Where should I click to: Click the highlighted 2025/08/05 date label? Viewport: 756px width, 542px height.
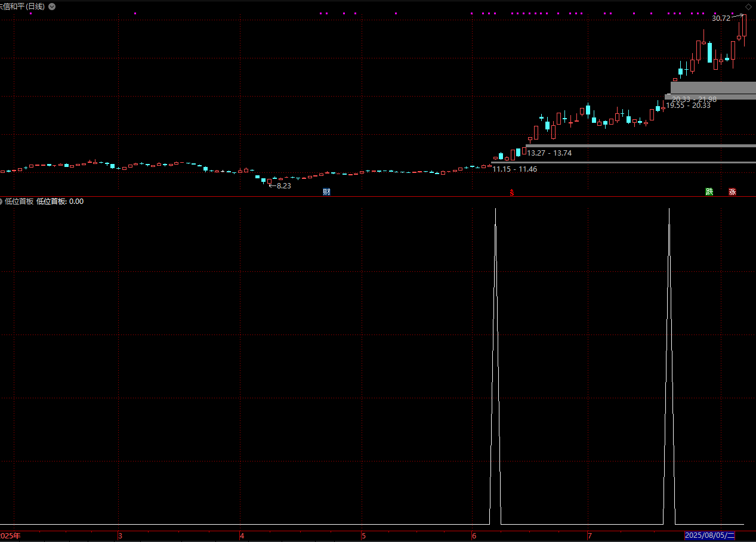[x=710, y=536]
